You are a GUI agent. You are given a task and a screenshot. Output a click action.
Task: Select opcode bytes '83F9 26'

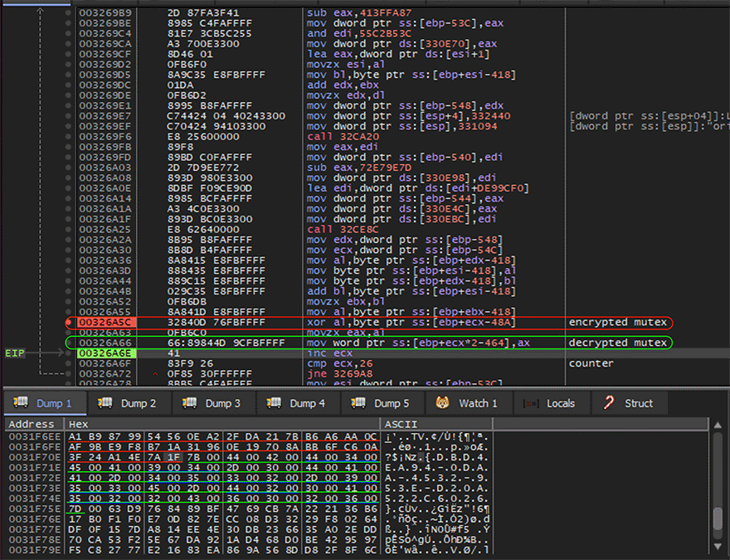click(190, 363)
